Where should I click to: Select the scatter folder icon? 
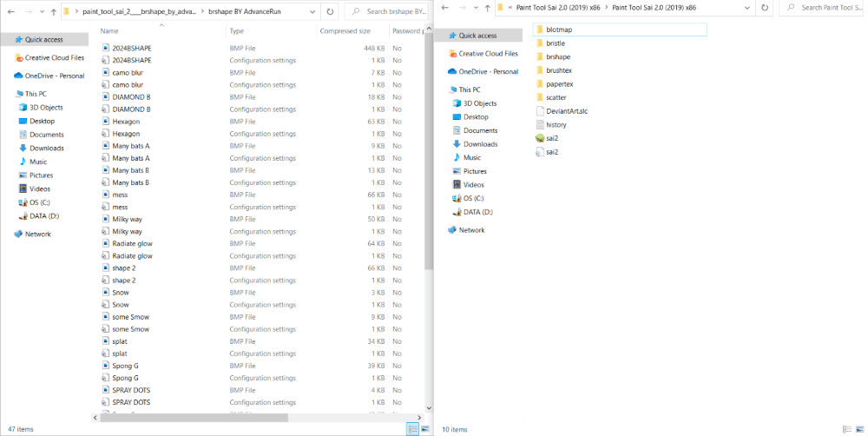click(540, 97)
